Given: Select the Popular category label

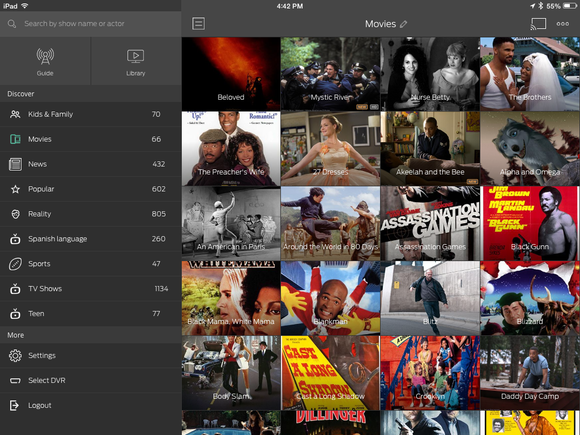Looking at the screenshot, I should 41,189.
